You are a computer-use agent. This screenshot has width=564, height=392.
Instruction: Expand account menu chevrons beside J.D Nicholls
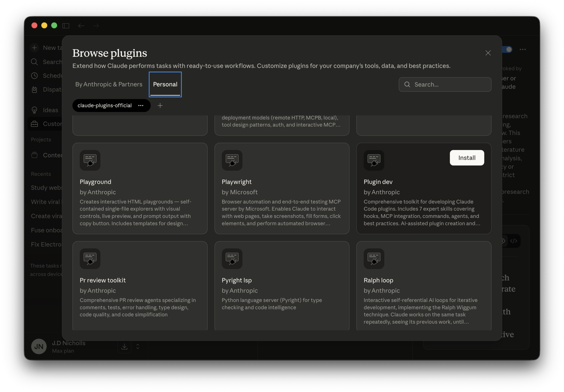click(x=138, y=346)
